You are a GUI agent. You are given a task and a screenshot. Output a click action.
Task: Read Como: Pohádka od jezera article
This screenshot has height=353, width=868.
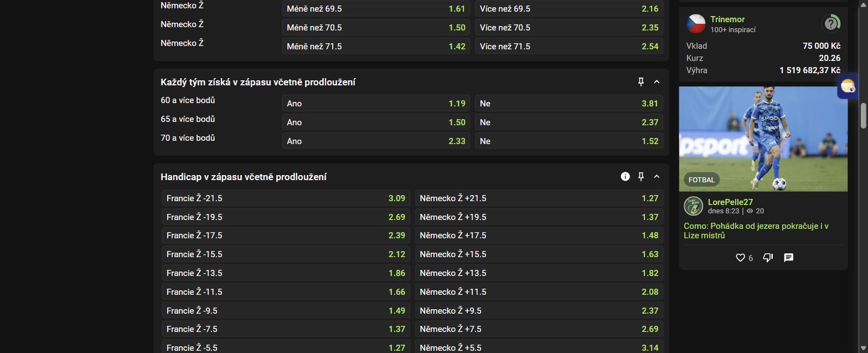(x=756, y=231)
